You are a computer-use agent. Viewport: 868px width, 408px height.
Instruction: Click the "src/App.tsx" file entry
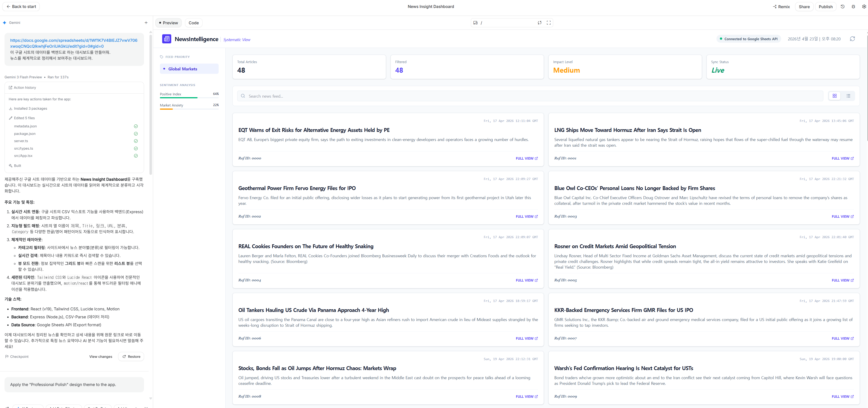(x=23, y=156)
